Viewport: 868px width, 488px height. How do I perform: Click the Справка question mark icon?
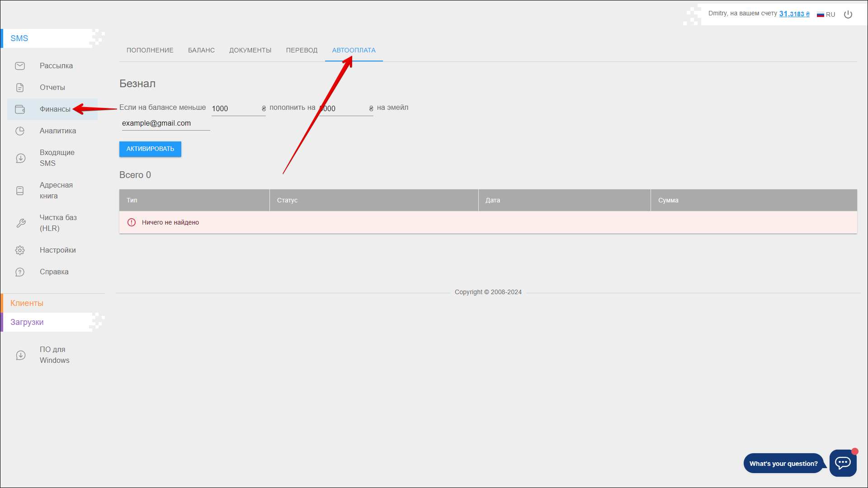click(x=20, y=272)
